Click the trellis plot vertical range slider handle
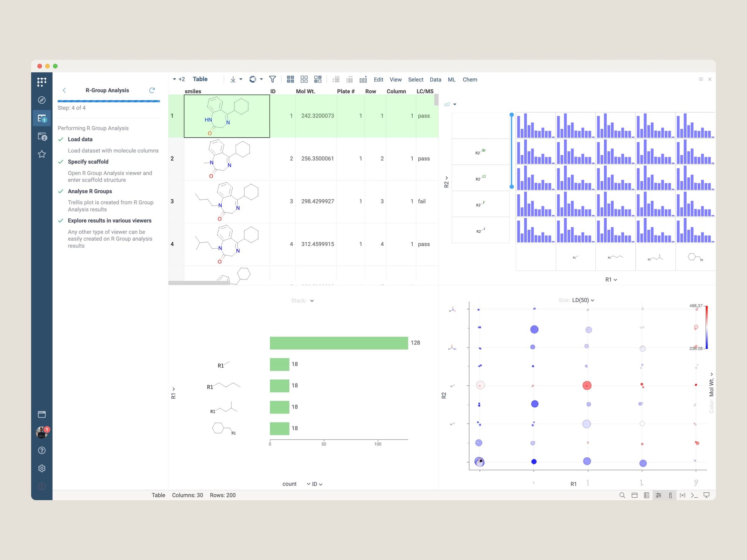The height and width of the screenshot is (560, 747). tap(512, 115)
